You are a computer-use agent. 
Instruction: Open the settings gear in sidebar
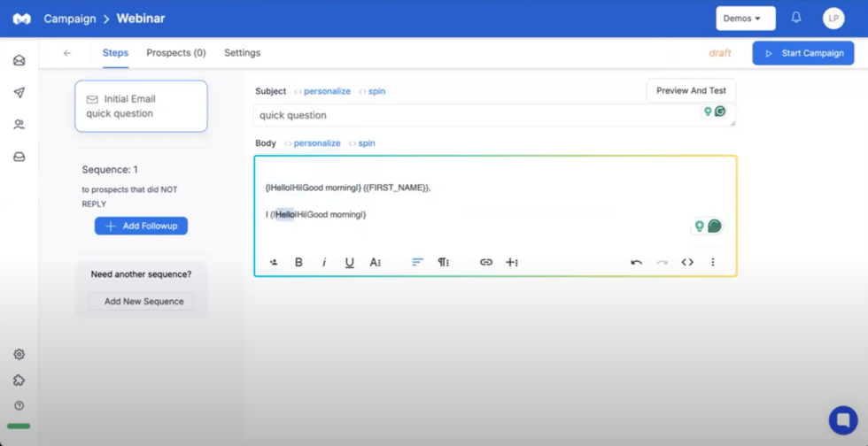point(19,354)
